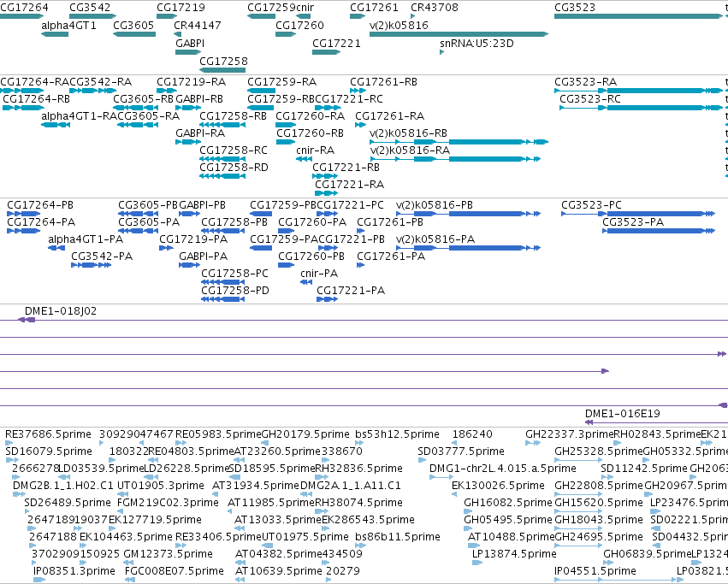Click the CG17260-RA transcript label

point(311,116)
